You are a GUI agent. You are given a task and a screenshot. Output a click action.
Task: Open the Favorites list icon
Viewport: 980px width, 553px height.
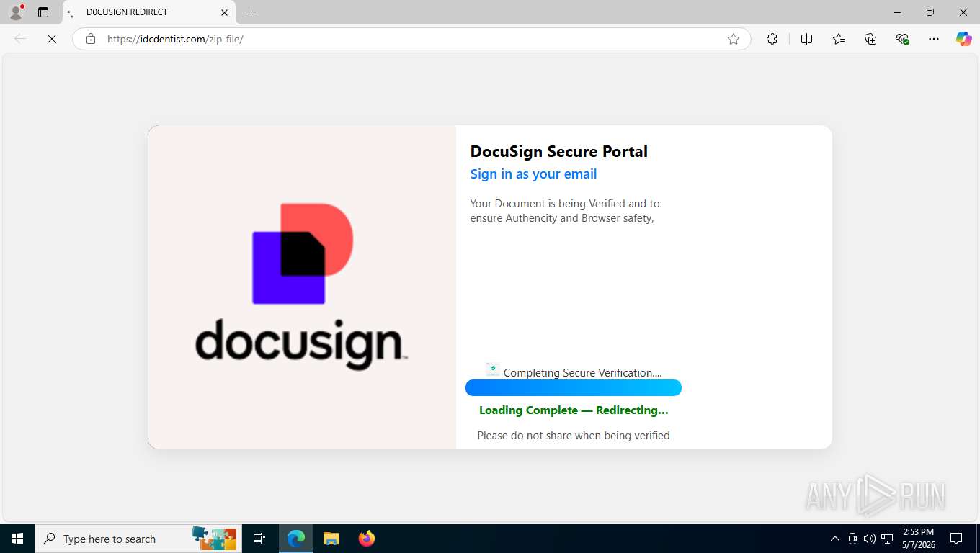coord(839,39)
